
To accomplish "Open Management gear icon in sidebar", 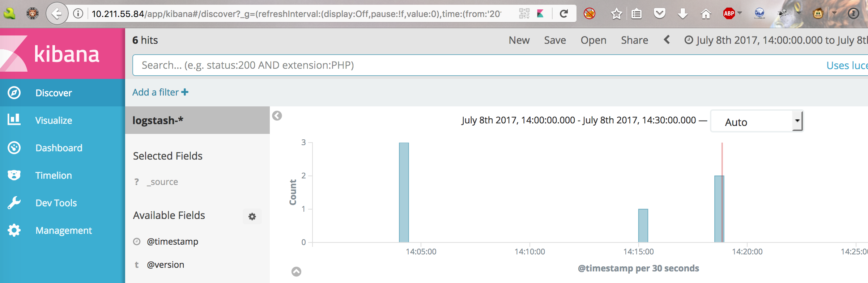I will click(x=14, y=230).
